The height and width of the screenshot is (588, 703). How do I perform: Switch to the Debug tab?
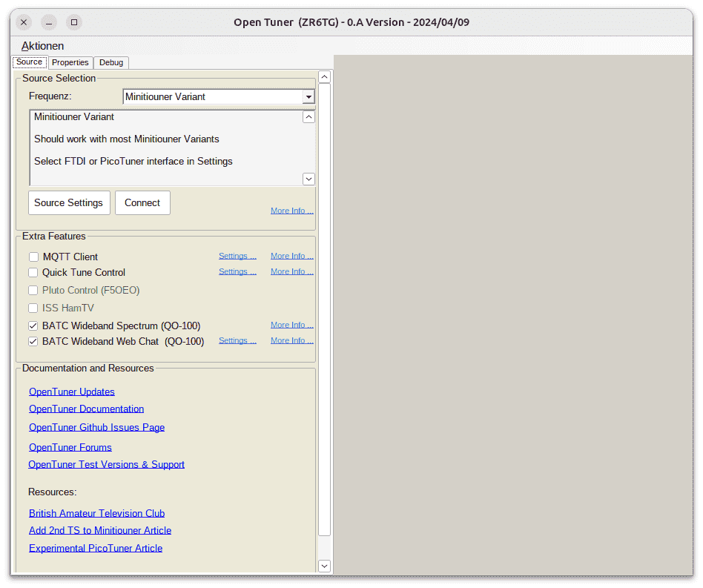[111, 62]
